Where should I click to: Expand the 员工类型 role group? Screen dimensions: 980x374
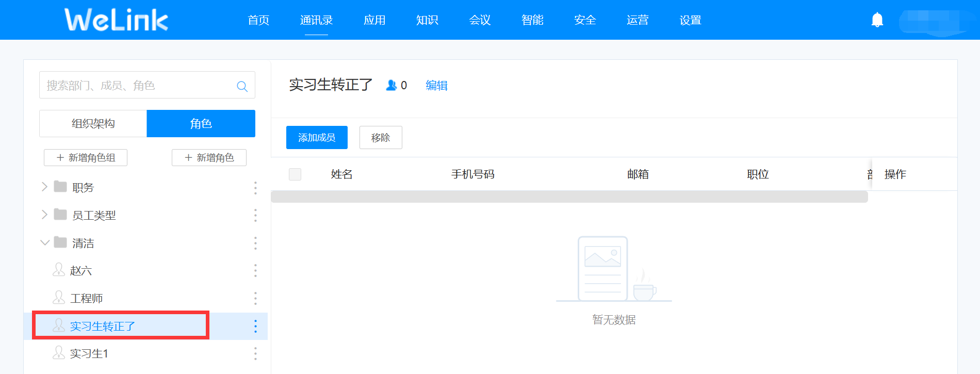click(x=44, y=215)
